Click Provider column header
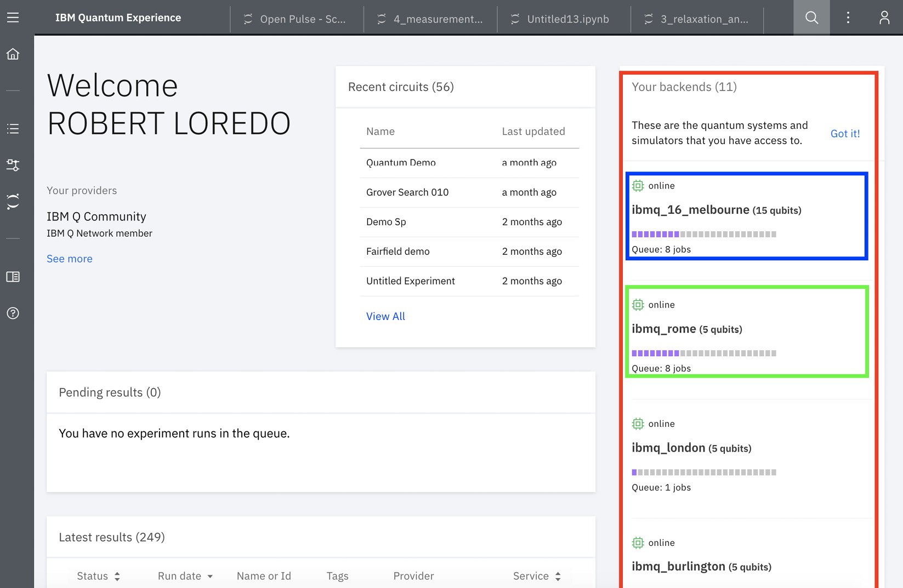 pos(413,576)
